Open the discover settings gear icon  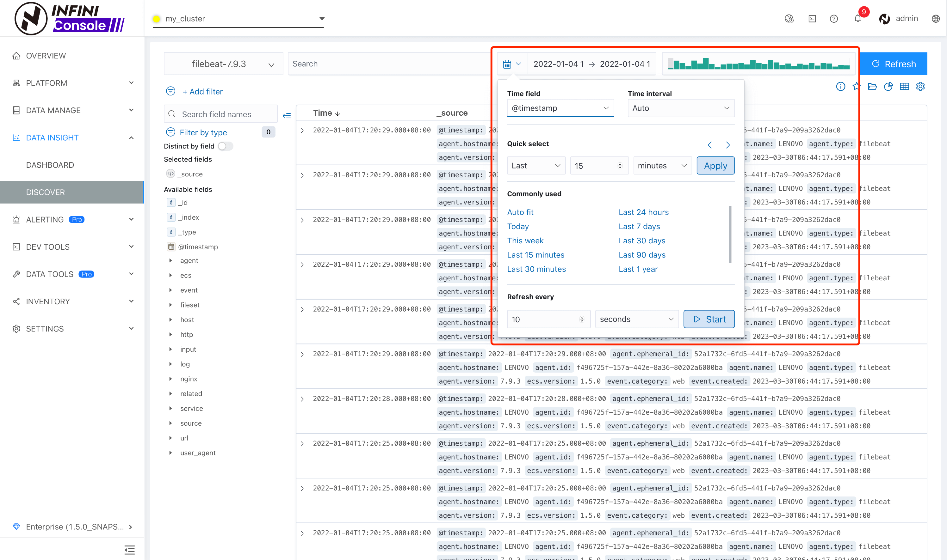920,86
